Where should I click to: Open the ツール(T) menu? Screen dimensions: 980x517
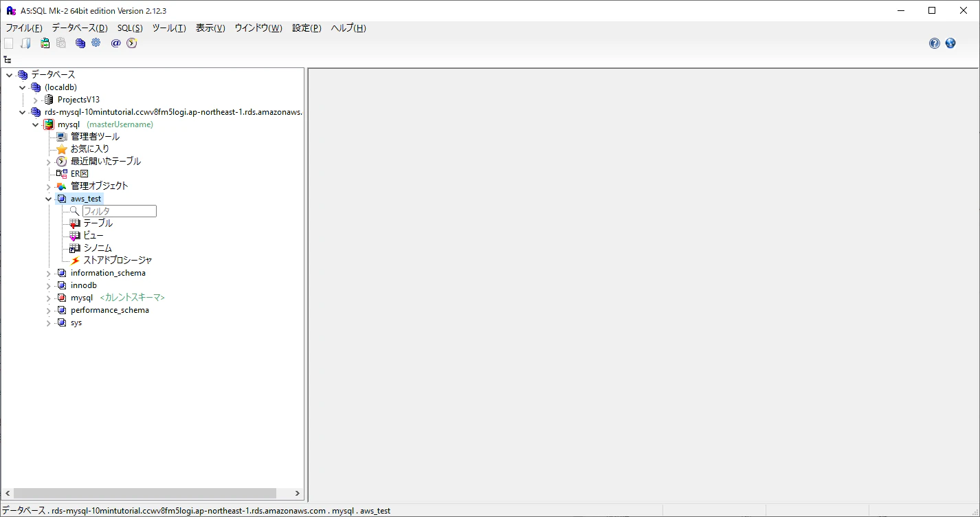(x=169, y=28)
